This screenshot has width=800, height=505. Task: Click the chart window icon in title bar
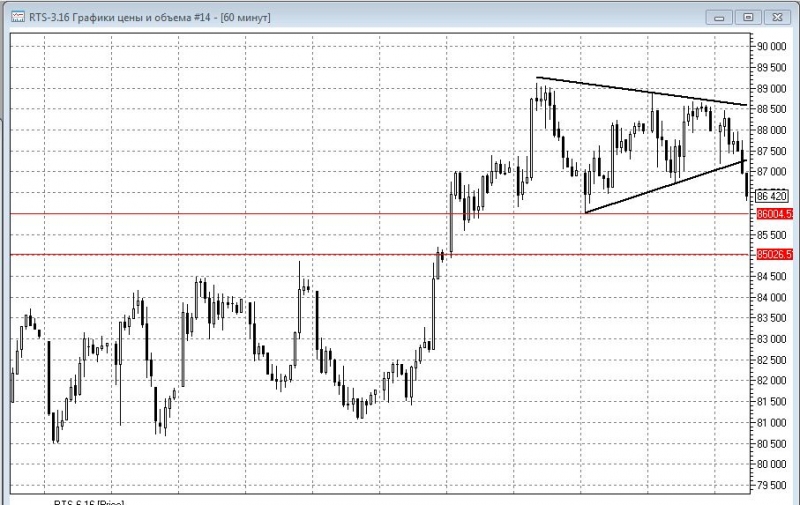click(18, 17)
